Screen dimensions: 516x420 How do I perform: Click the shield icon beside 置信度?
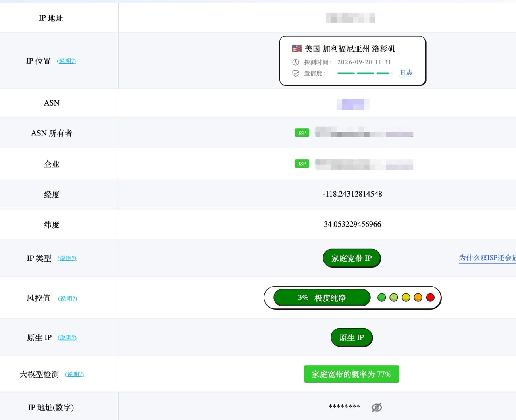295,73
